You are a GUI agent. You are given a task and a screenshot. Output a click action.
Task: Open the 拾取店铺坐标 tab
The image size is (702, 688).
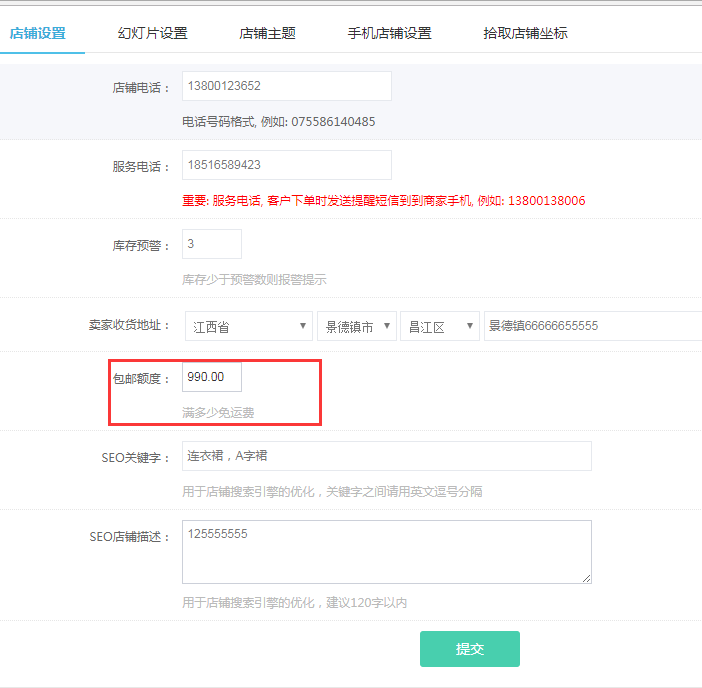525,33
